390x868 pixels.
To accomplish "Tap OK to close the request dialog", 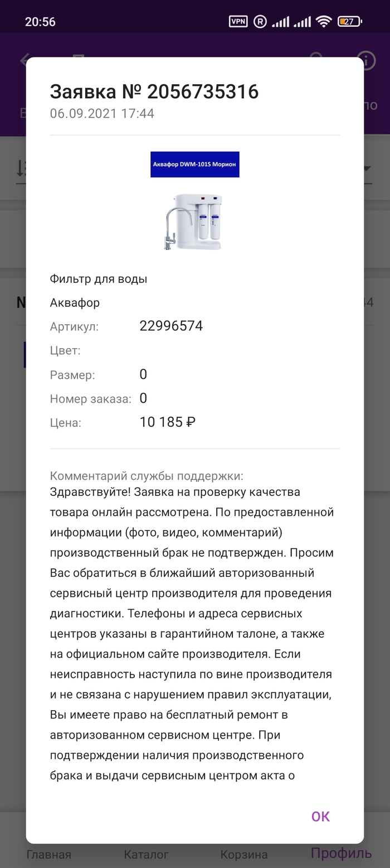I will click(x=320, y=816).
